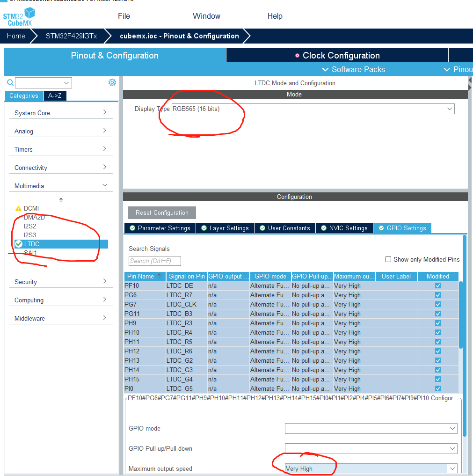Toggle Modified checkbox for PG11 row
This screenshot has height=476, width=473.
coord(438,314)
